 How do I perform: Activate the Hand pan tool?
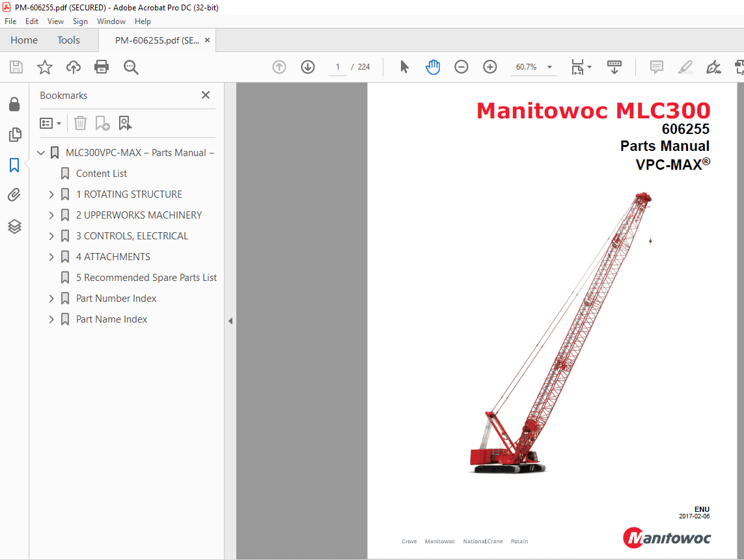point(433,67)
